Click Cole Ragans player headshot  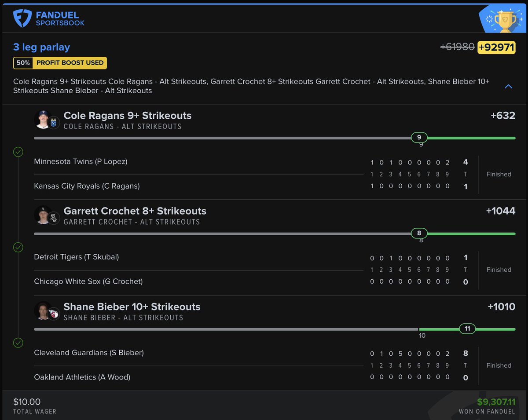tap(43, 119)
